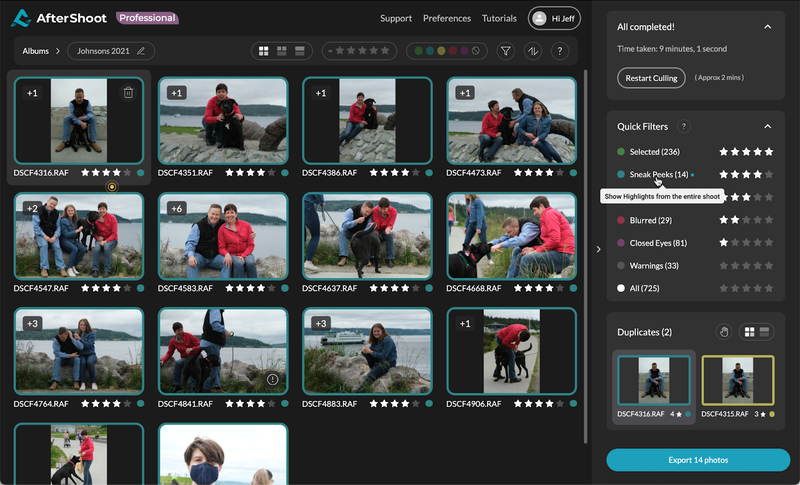
Task: Click the hand icon in Duplicates panel
Action: [x=723, y=332]
